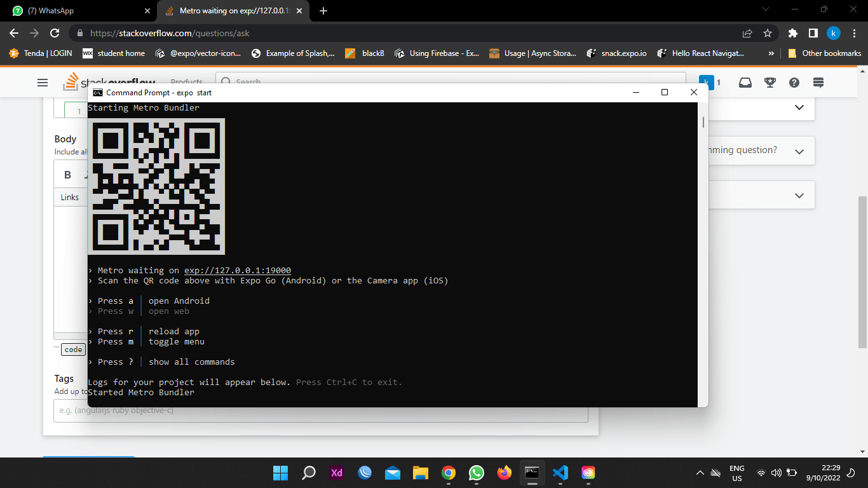Click exp://127.0.0.1:19000 link in Command Prompt
868x488 pixels.
pyautogui.click(x=238, y=271)
